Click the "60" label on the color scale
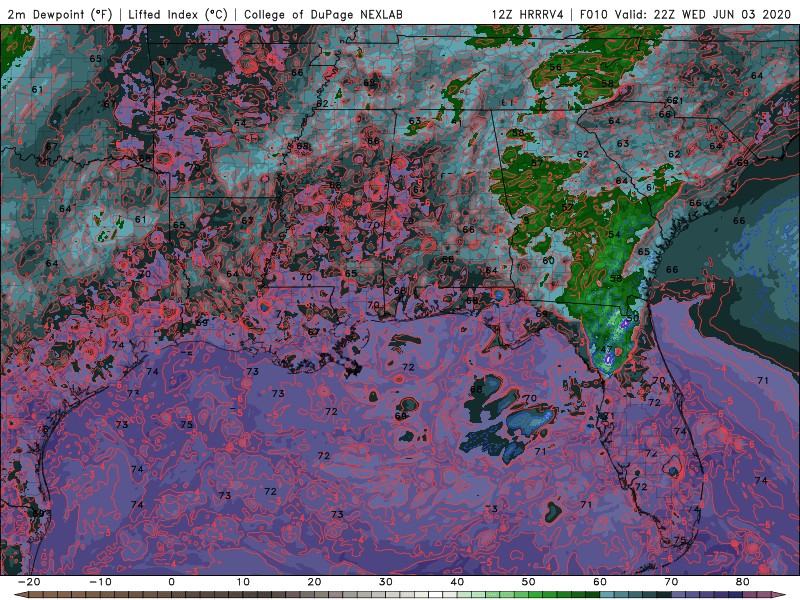Screen dimensions: 800x600 [x=600, y=582]
